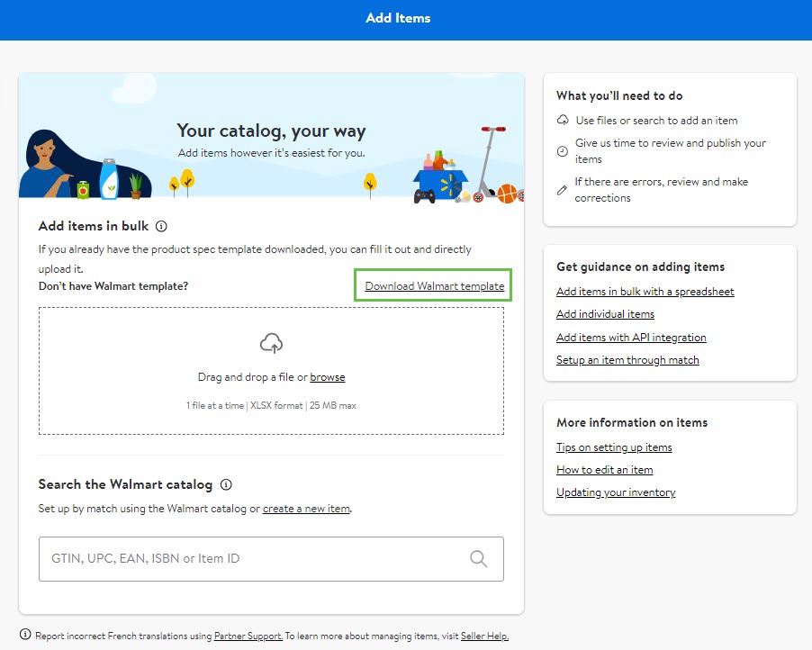Screen dimensions: 812x650
Task: Visit the Seller Help link
Action: coord(484,636)
